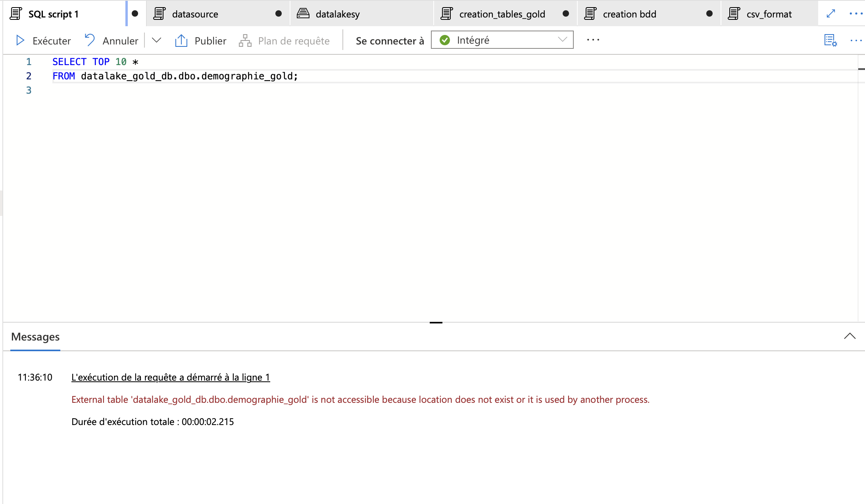Click the Publier upload icon
This screenshot has height=504, width=865.
pyautogui.click(x=181, y=40)
